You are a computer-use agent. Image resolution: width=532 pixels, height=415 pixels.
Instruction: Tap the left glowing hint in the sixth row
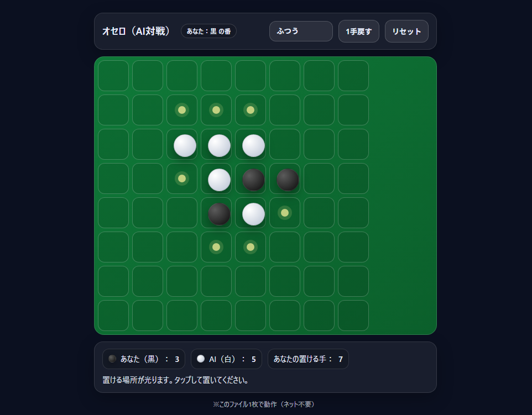click(x=216, y=248)
